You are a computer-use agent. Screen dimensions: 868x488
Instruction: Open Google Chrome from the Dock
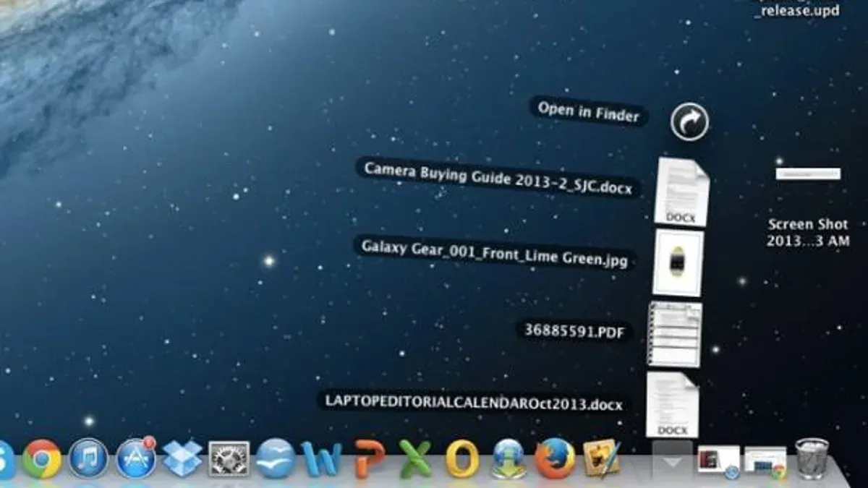41,458
